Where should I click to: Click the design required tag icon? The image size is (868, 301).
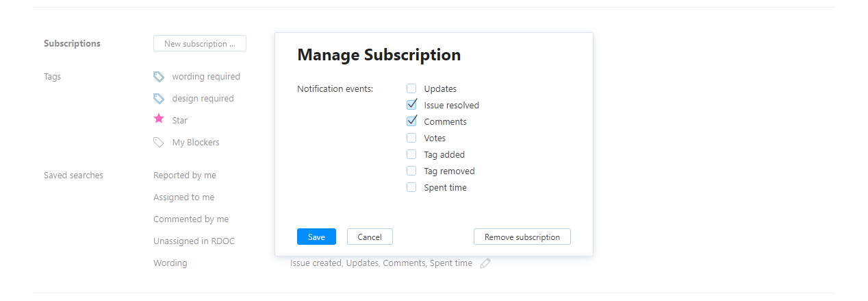coord(159,99)
